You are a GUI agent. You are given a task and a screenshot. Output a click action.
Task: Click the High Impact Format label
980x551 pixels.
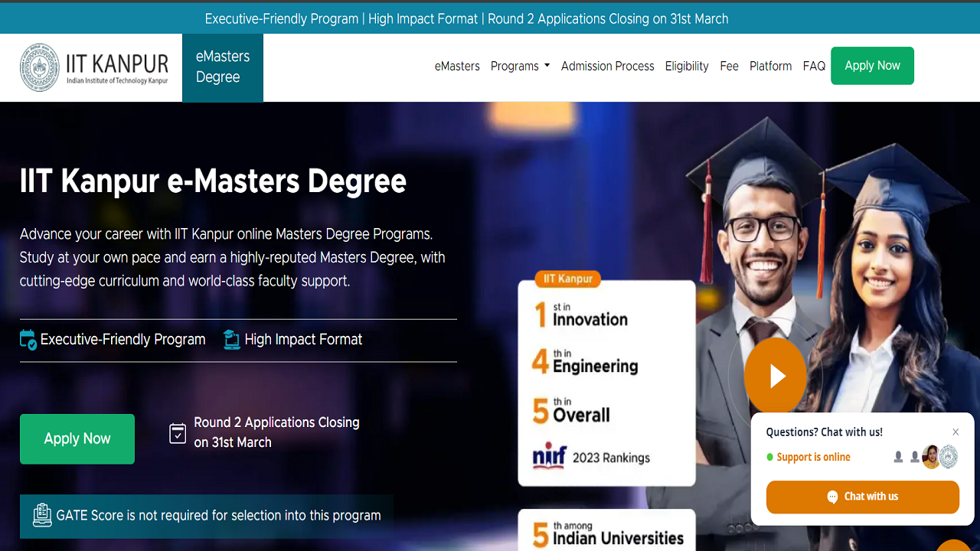[x=303, y=340]
